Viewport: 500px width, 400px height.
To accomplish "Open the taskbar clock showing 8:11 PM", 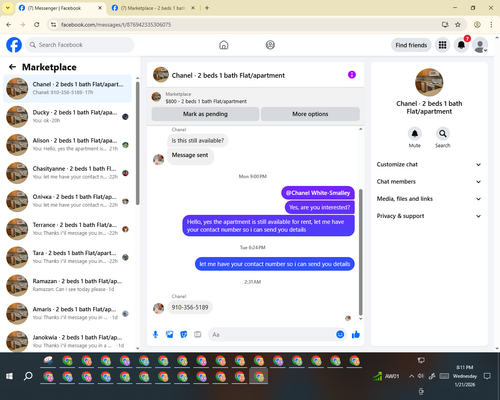I will click(x=465, y=376).
